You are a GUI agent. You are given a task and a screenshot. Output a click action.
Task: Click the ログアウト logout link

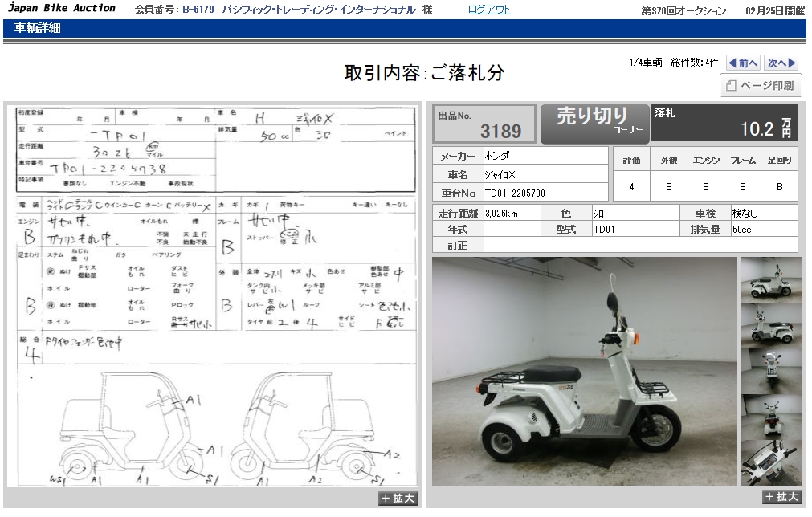point(488,10)
